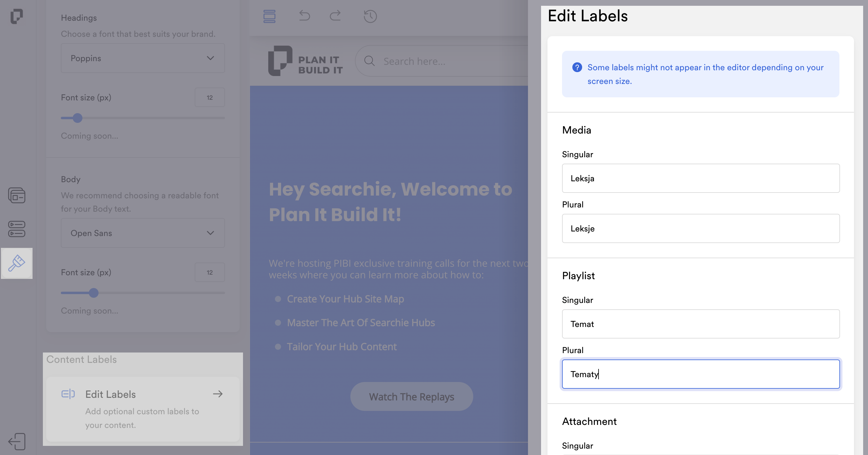Click the Tailor Your Hub Content item
This screenshot has width=868, height=455.
pyautogui.click(x=342, y=346)
